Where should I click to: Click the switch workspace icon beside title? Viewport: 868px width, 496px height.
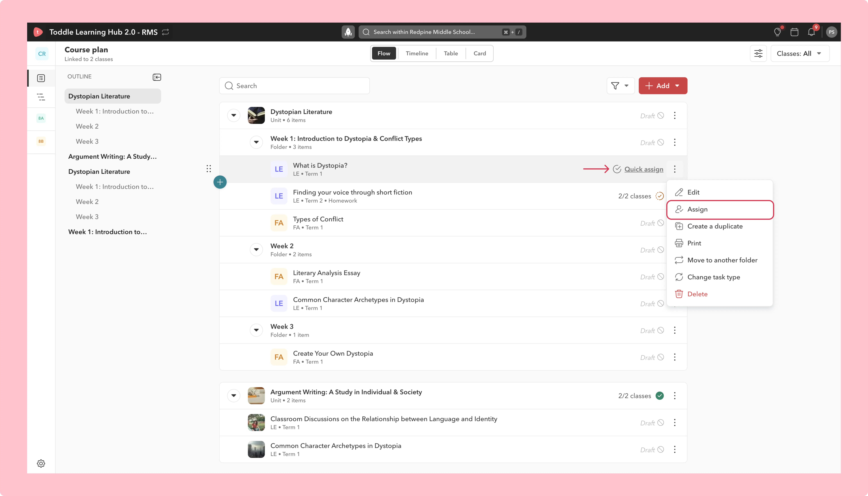(166, 32)
